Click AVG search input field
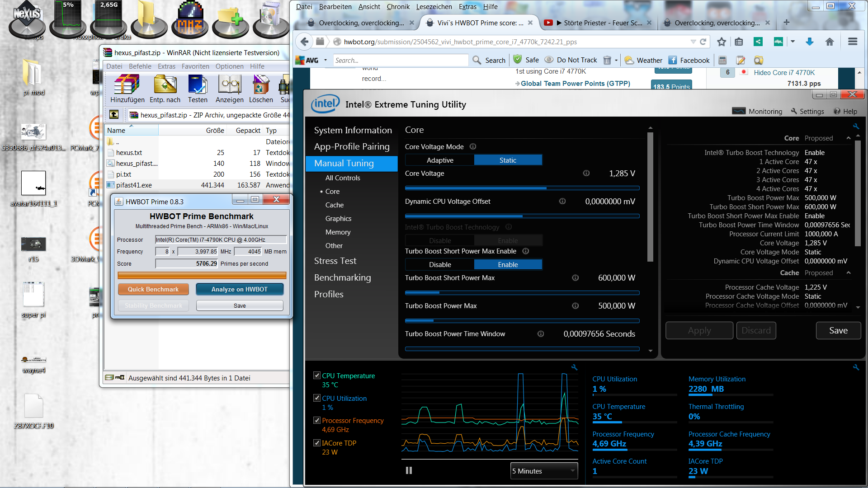The height and width of the screenshot is (488, 868). pyautogui.click(x=401, y=60)
